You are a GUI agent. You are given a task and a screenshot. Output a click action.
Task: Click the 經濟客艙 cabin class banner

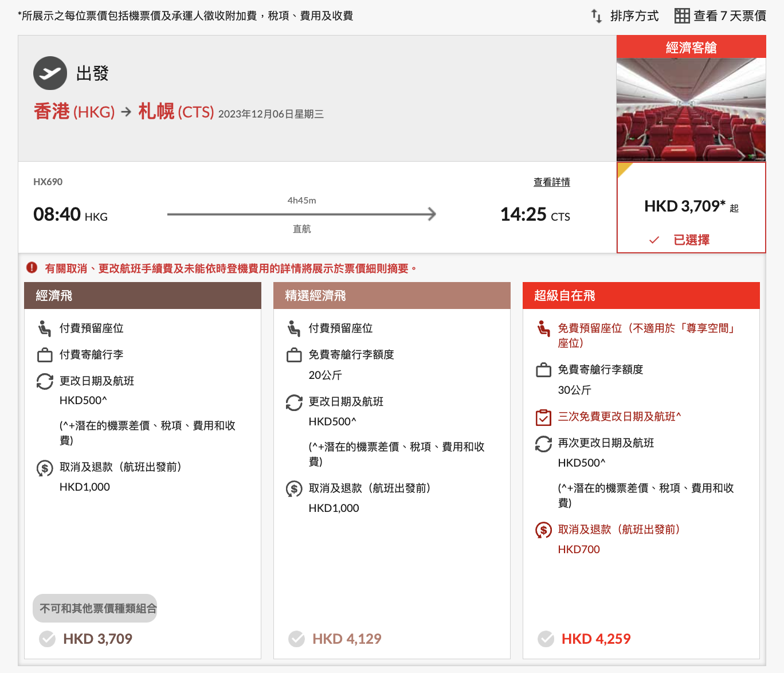691,47
